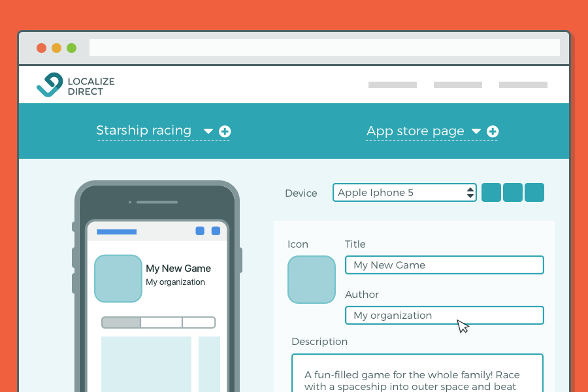The width and height of the screenshot is (588, 392).
Task: Open the Apple Iphone 5 device selector
Action: 404,193
